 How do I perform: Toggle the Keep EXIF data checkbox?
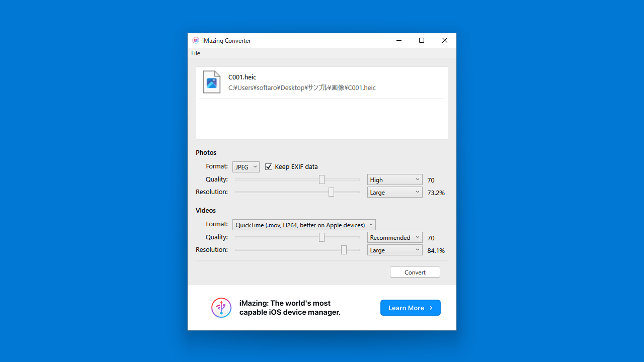tap(269, 167)
